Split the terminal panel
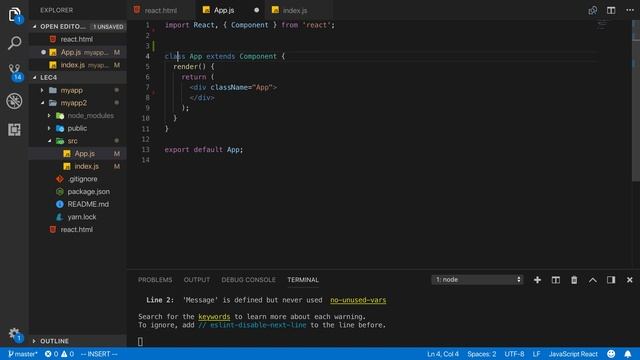The width and height of the screenshot is (640, 360). [x=556, y=280]
